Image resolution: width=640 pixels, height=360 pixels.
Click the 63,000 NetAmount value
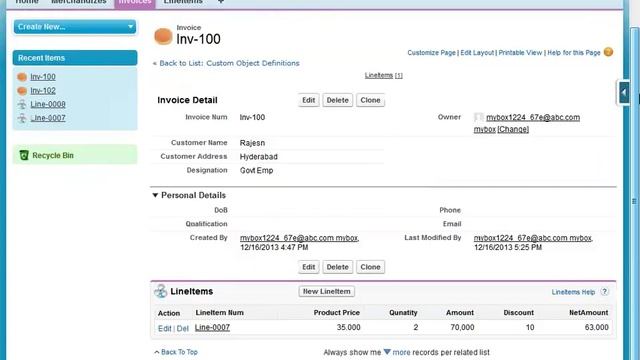(596, 327)
